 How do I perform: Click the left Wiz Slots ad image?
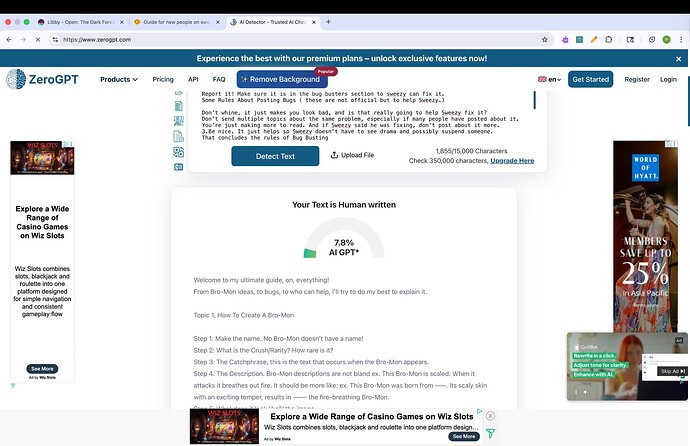42,158
